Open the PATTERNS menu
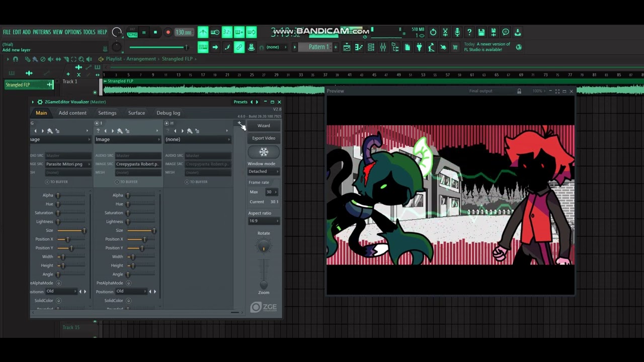The image size is (644, 362). (42, 32)
